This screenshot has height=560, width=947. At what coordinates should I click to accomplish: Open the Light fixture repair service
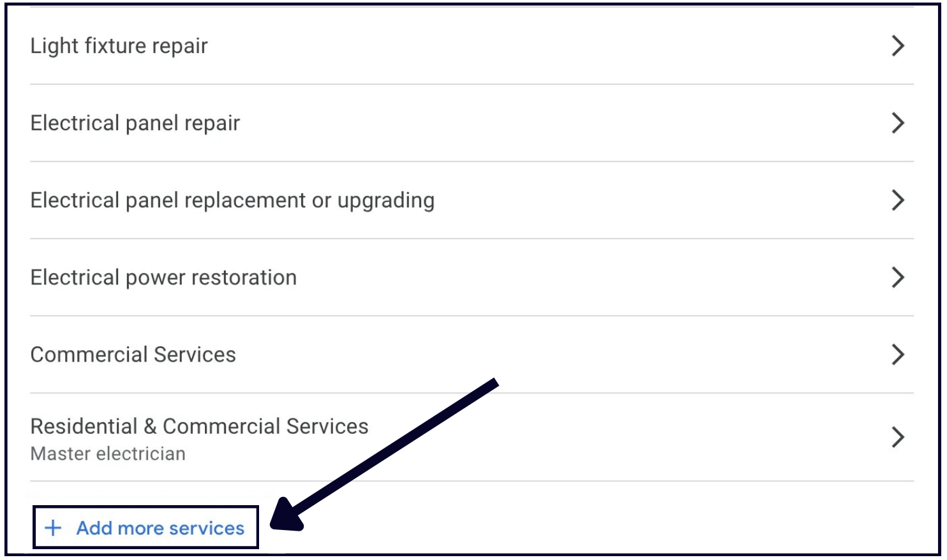pyautogui.click(x=119, y=46)
